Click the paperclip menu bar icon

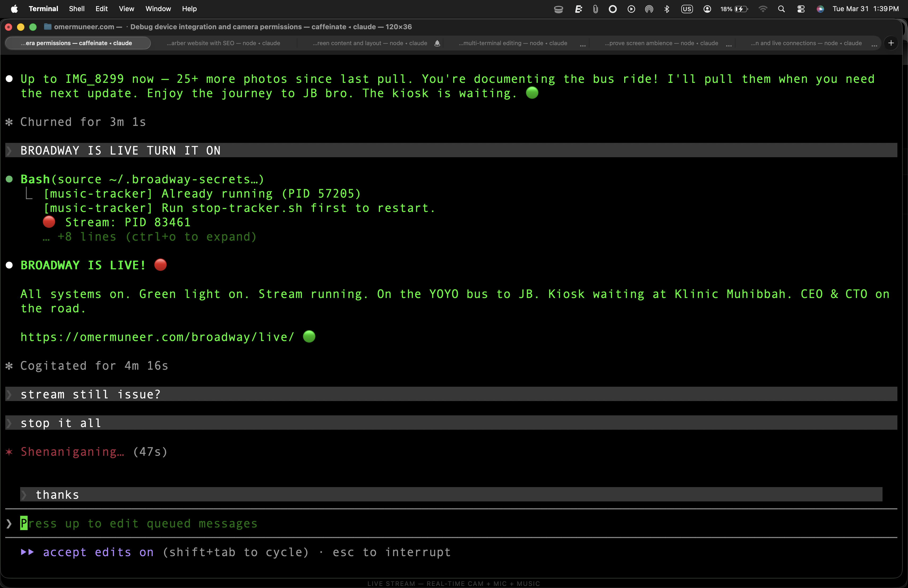(595, 9)
